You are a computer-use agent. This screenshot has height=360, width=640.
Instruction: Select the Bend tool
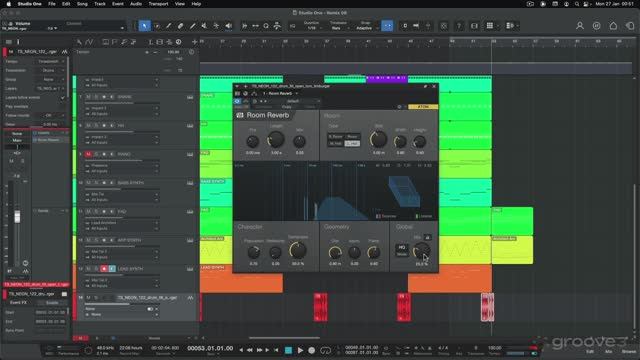click(216, 26)
